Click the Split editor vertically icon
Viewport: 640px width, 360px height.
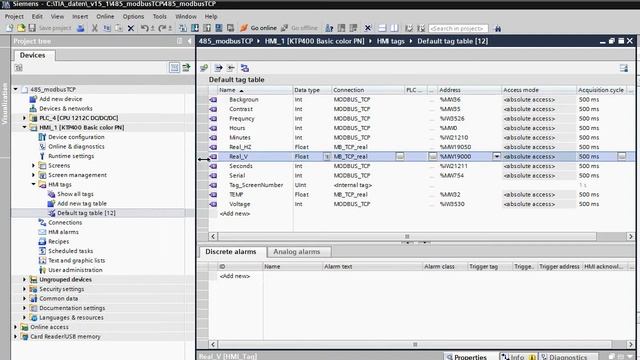tap(394, 28)
